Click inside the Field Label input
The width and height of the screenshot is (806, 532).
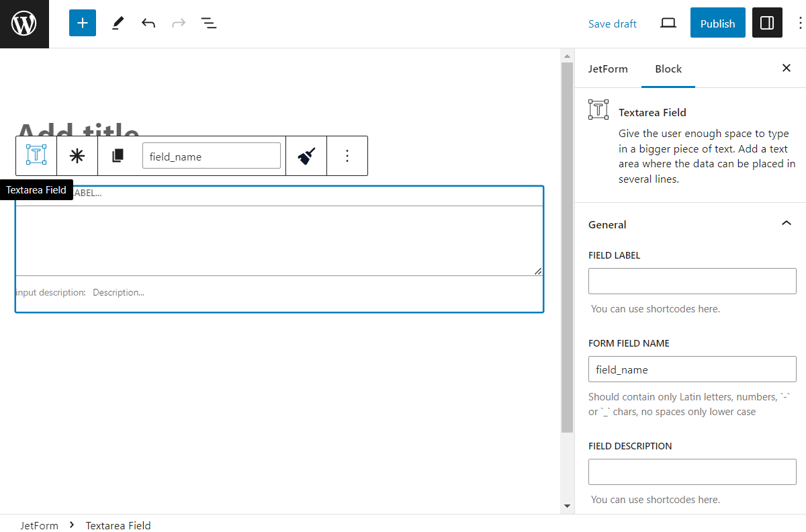click(692, 281)
